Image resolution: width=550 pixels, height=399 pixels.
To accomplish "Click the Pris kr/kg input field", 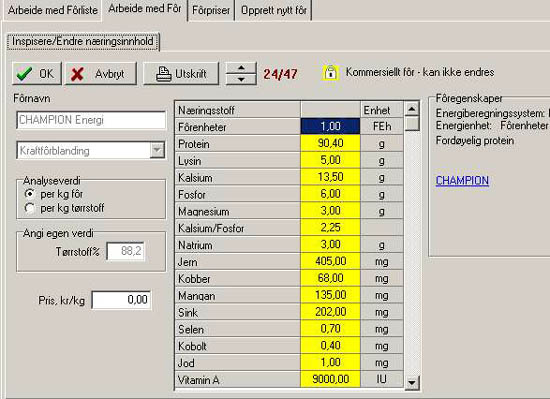I will point(121,300).
